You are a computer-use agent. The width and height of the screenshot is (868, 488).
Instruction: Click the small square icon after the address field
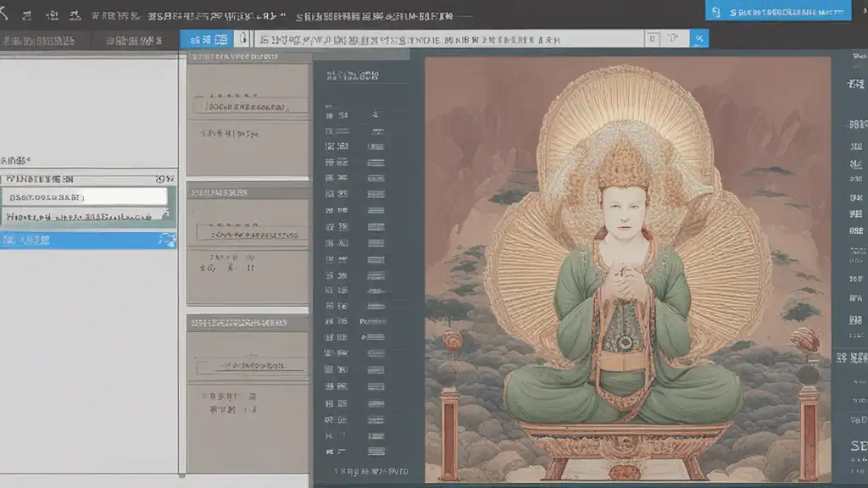[653, 39]
